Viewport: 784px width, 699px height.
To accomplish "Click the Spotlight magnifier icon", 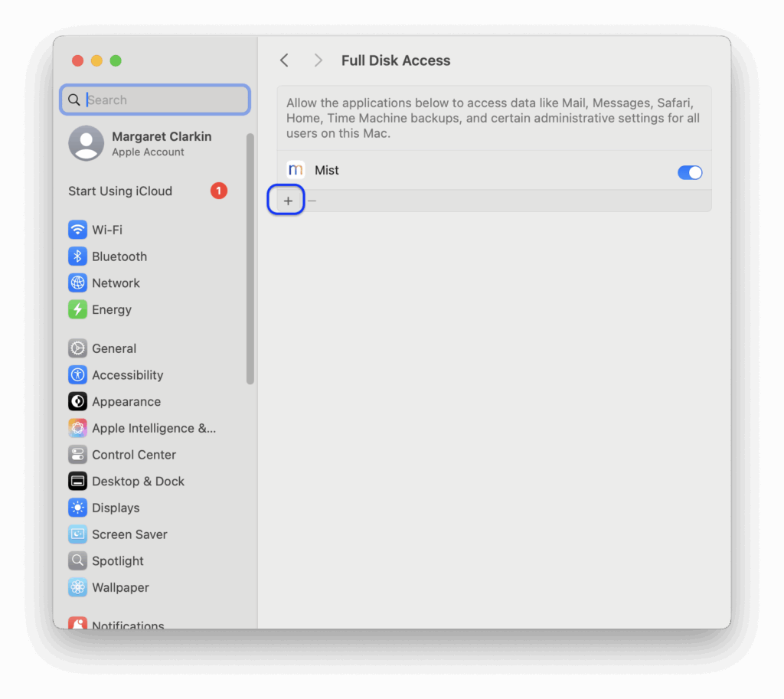I will [x=77, y=560].
